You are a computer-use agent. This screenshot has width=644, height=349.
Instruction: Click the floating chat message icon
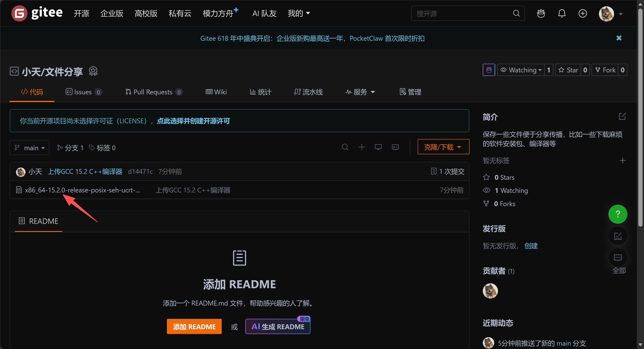coord(617,258)
